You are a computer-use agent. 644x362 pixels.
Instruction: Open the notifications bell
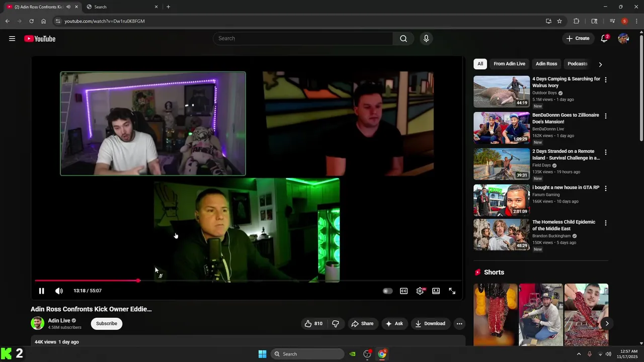click(605, 39)
